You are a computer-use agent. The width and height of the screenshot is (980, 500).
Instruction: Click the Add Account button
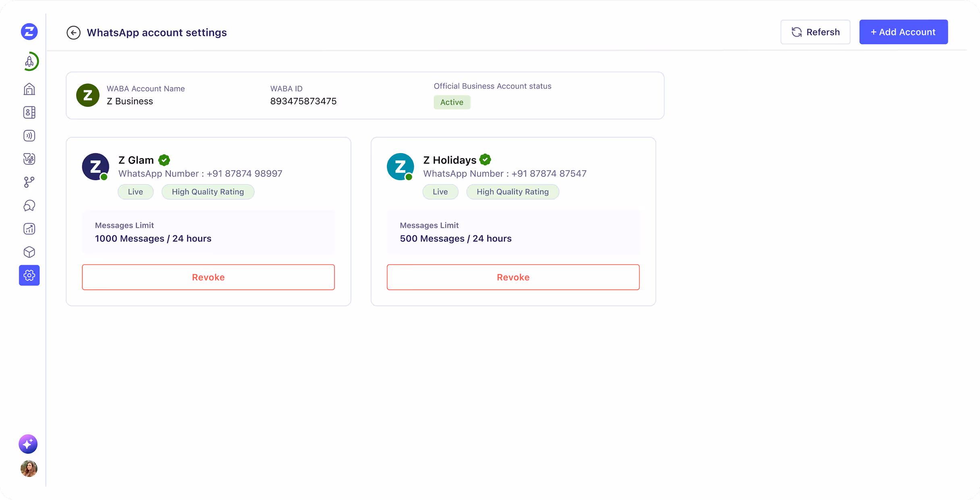point(903,32)
